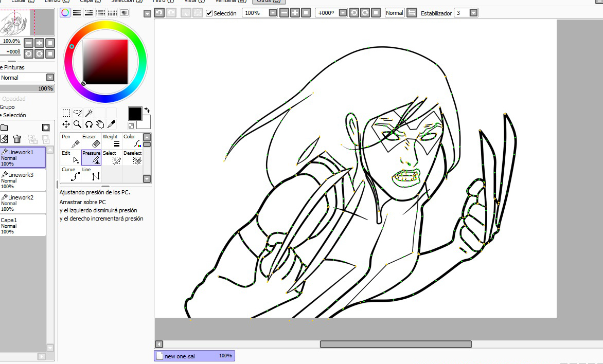Image resolution: width=603 pixels, height=364 pixels.
Task: Choose the hand pan tool
Action: coord(100,124)
